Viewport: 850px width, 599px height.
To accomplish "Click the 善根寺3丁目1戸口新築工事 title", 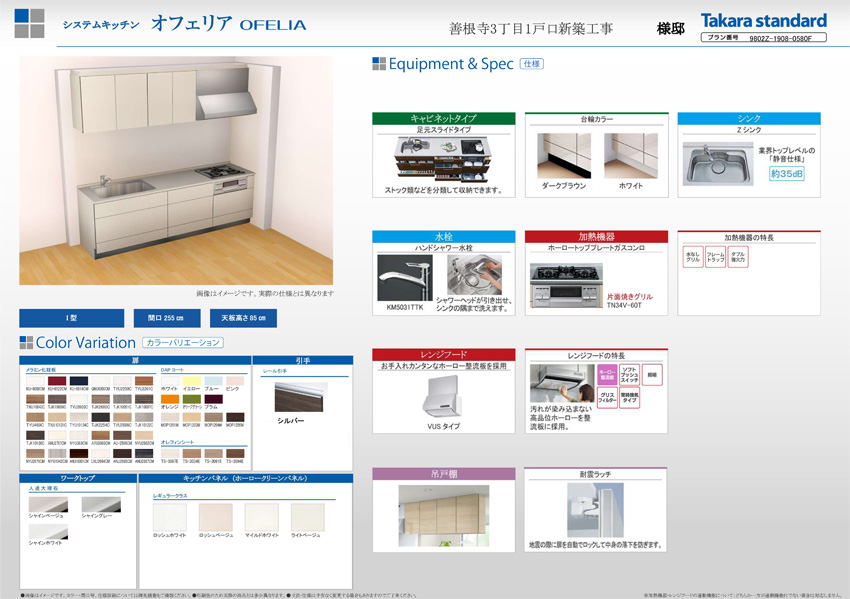I will (531, 29).
